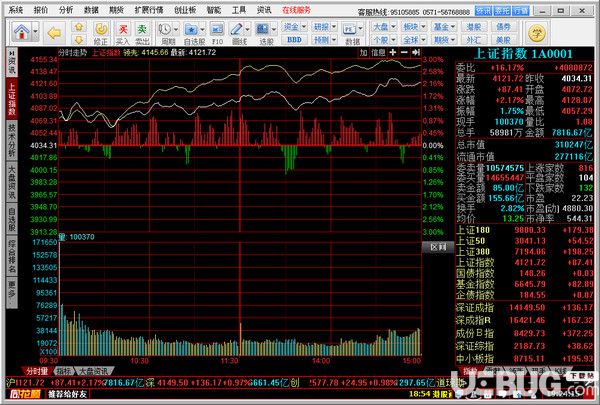
Task: Expand the 周期 dropdown arrow
Action: point(176,29)
